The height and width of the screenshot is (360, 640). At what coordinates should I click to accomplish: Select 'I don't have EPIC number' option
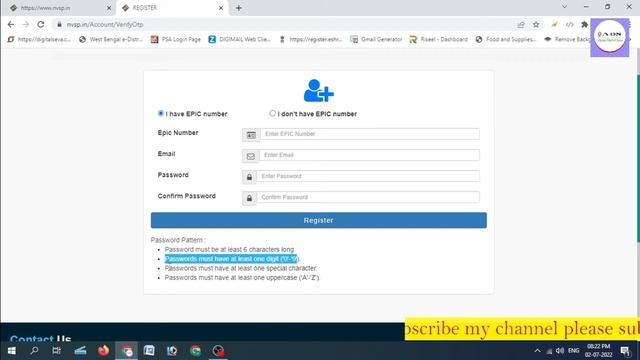(x=272, y=113)
